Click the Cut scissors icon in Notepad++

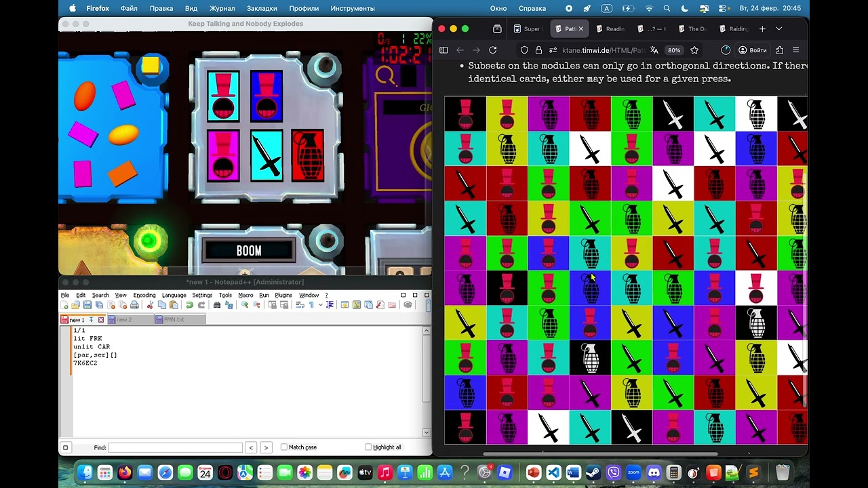click(151, 305)
